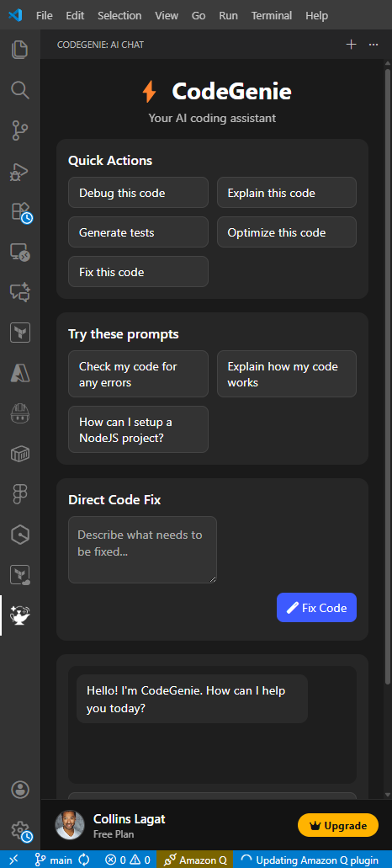The width and height of the screenshot is (392, 868).
Task: Open the Accounts icon in activity bar
Action: coord(20,790)
